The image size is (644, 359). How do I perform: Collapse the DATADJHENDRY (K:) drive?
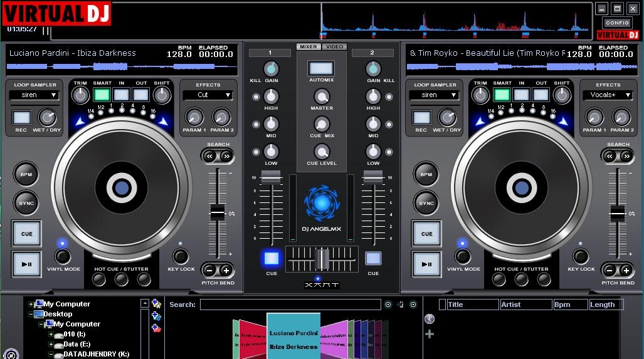tap(51, 354)
